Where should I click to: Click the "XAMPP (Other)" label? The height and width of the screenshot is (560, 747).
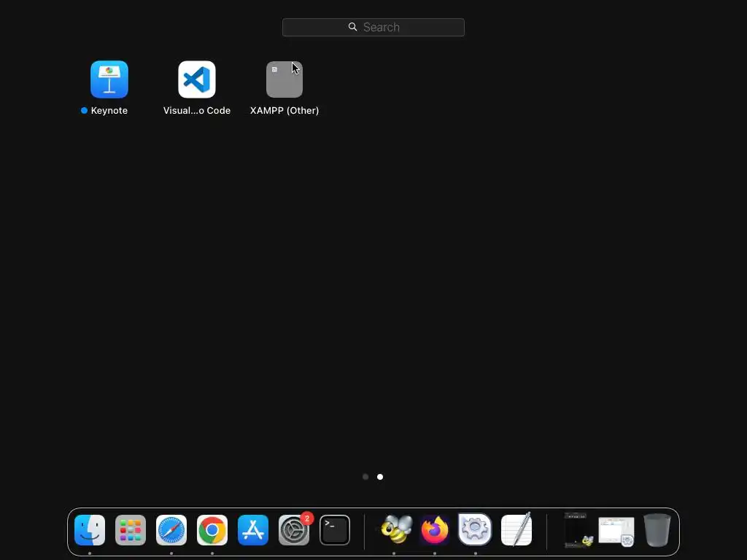coord(285,111)
